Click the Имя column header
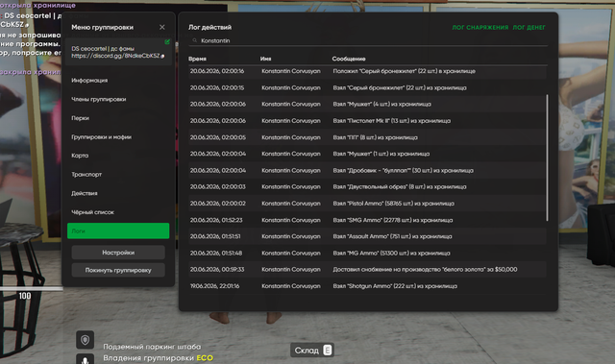The image size is (615, 364). click(265, 59)
